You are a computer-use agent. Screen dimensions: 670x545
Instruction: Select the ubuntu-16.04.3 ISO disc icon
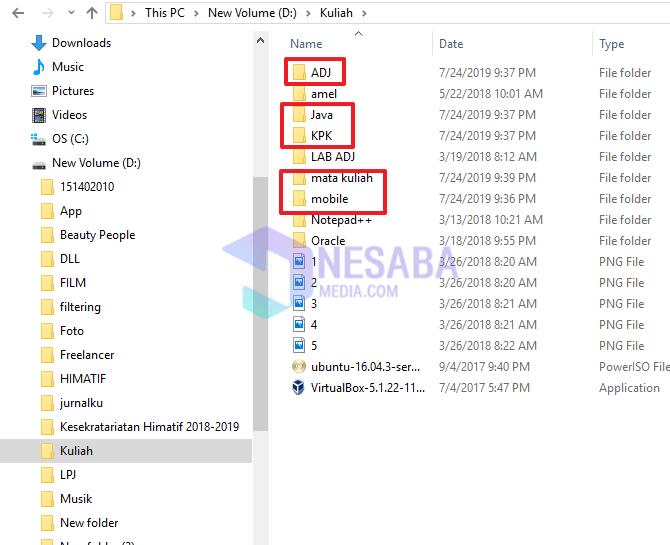pyautogui.click(x=299, y=366)
